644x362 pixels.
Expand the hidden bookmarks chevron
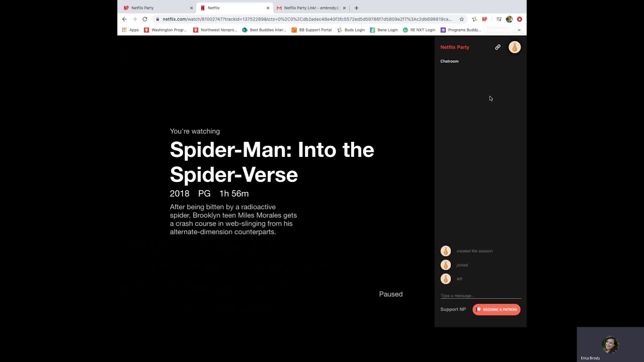tap(519, 30)
